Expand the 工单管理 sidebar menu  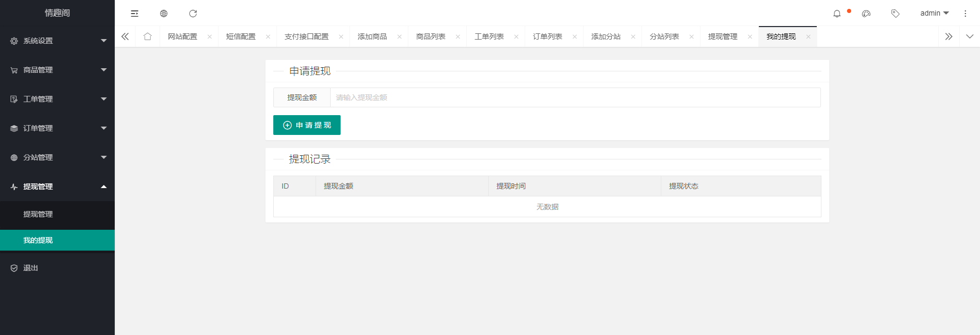(x=57, y=99)
